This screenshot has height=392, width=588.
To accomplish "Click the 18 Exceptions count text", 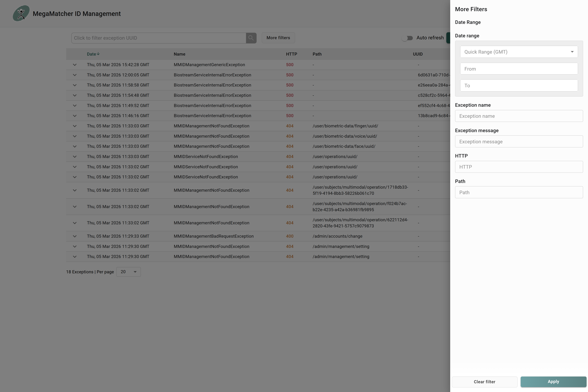I will 80,272.
